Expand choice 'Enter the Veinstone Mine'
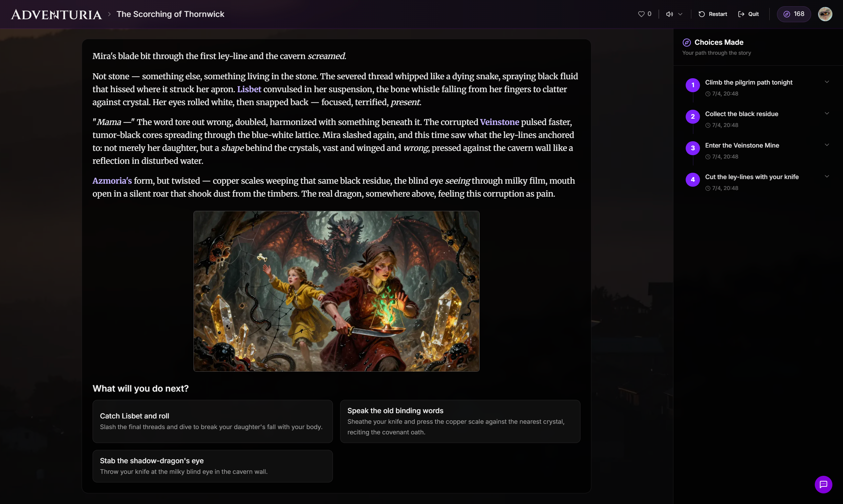 [827, 145]
